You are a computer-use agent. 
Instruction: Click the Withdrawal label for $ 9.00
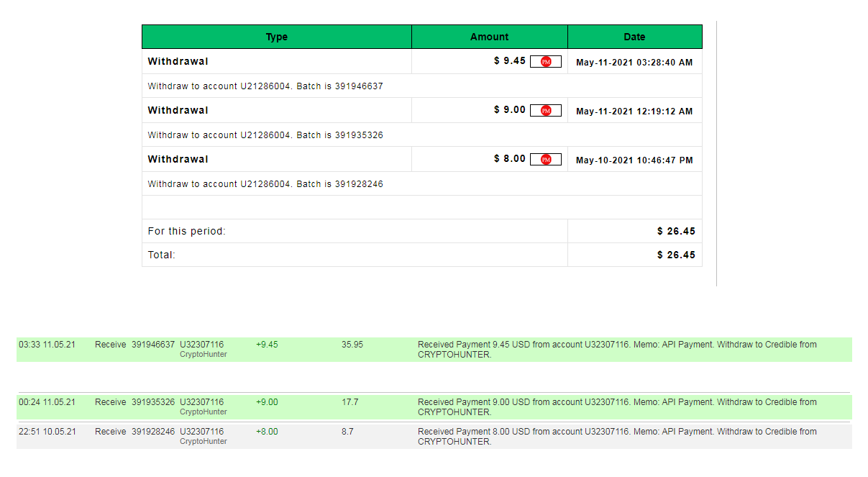click(x=178, y=110)
